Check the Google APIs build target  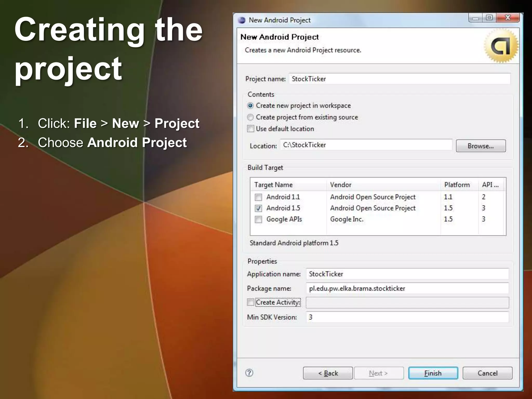pos(258,220)
